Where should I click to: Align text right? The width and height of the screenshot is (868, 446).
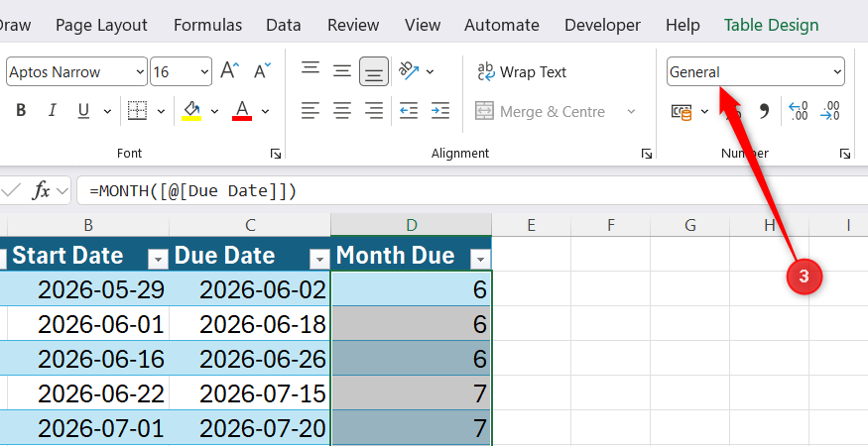click(x=374, y=111)
